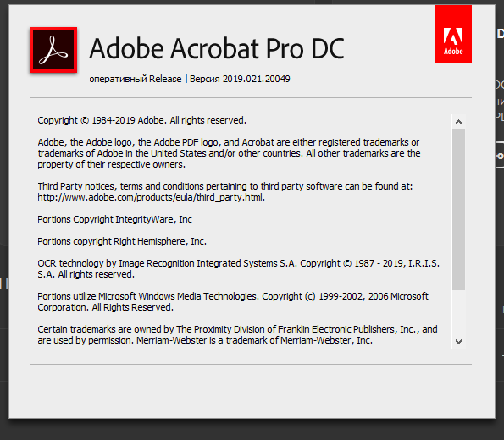Click 'Portions Copyright IntegrityWare, Inc' line

tap(114, 219)
